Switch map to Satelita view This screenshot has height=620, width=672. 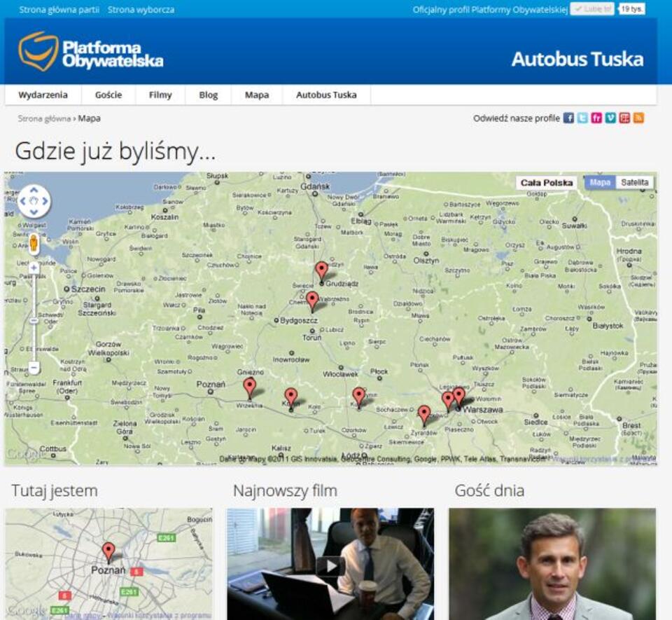pos(635,183)
